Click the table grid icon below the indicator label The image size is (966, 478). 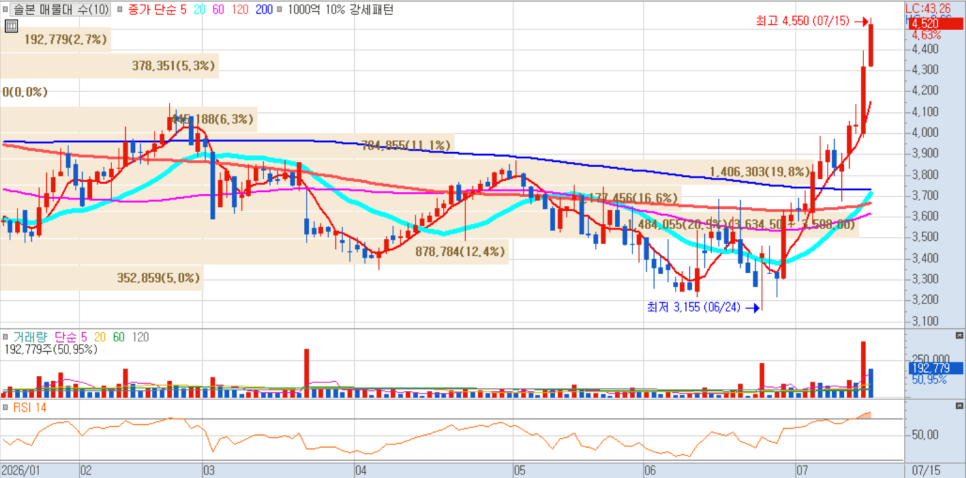click(9, 26)
